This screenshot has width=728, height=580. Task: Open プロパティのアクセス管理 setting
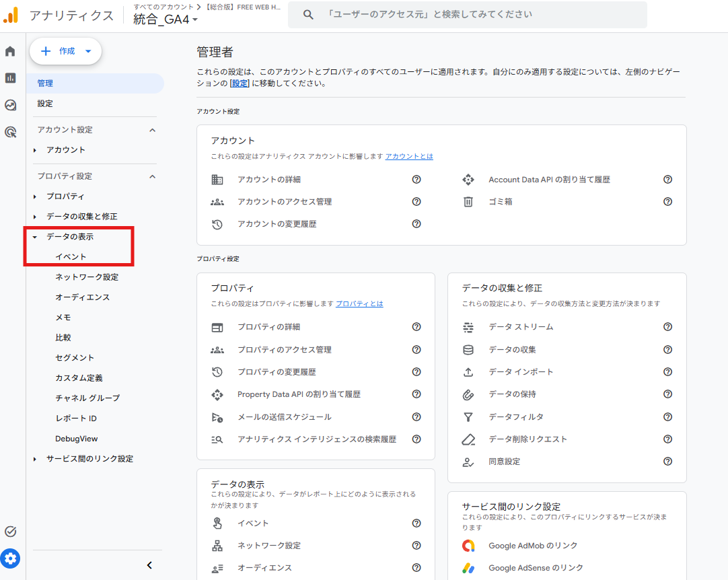285,350
